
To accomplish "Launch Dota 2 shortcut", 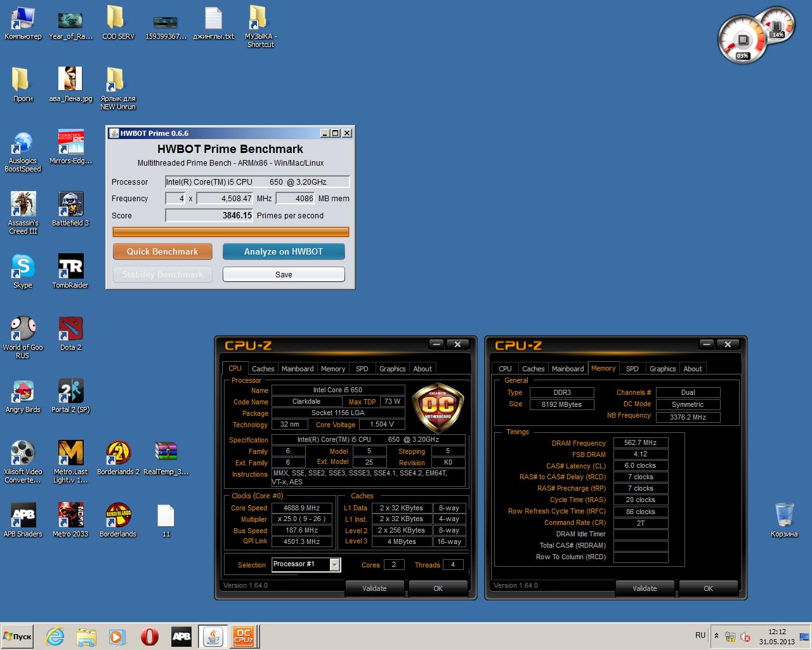I will click(70, 334).
